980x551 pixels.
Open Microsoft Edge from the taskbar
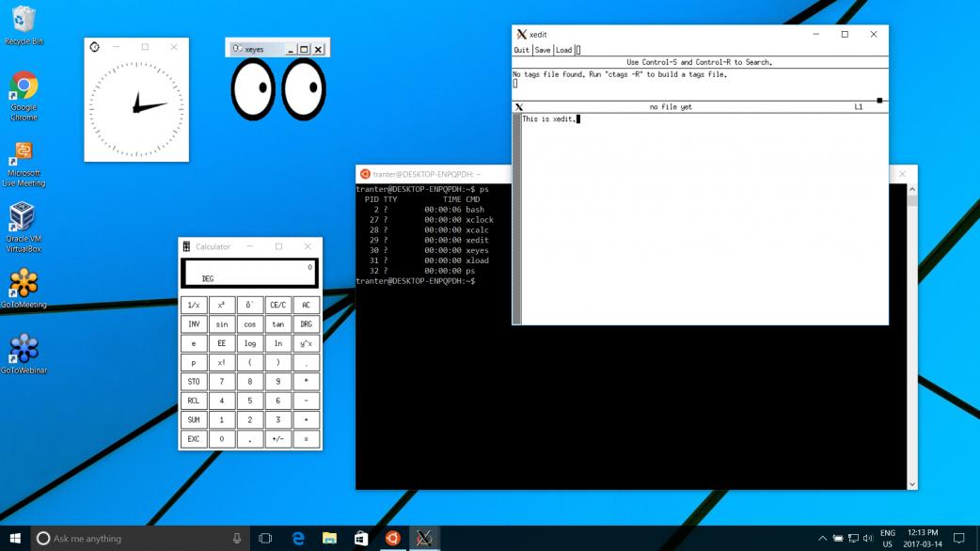298,538
